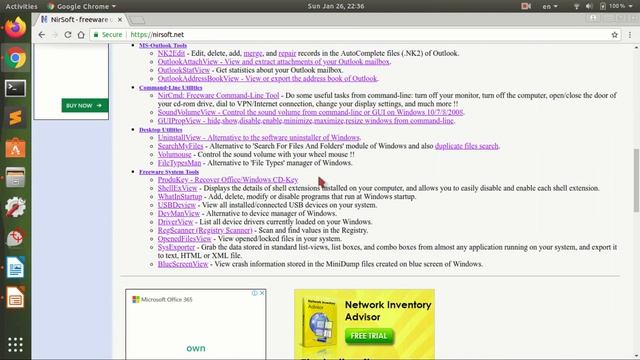This screenshot has height=360, width=640.
Task: Launch Terminal from the dock
Action: (15, 88)
